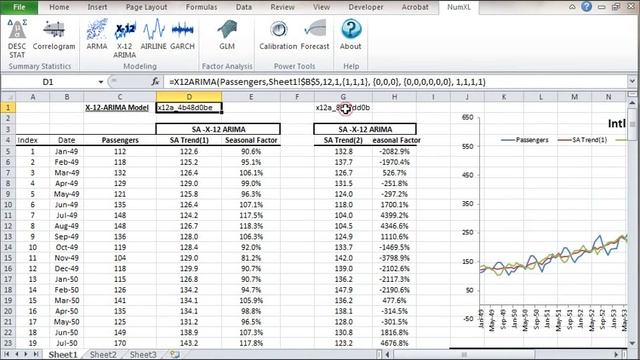Select the X-12-ARIMA Model label cell
640x360 pixels.
(120, 108)
